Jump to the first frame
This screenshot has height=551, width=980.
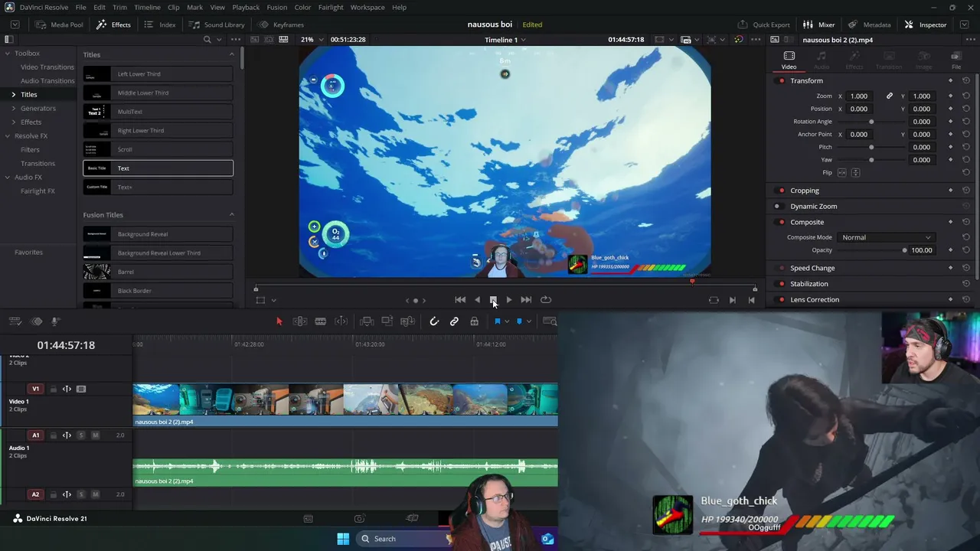point(460,300)
